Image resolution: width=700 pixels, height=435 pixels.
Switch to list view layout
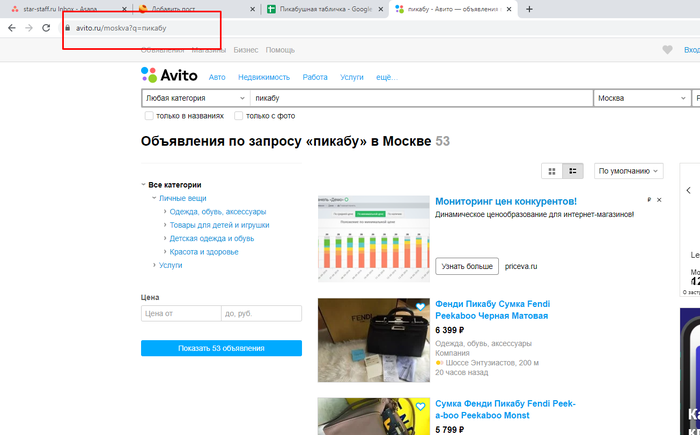pos(573,171)
